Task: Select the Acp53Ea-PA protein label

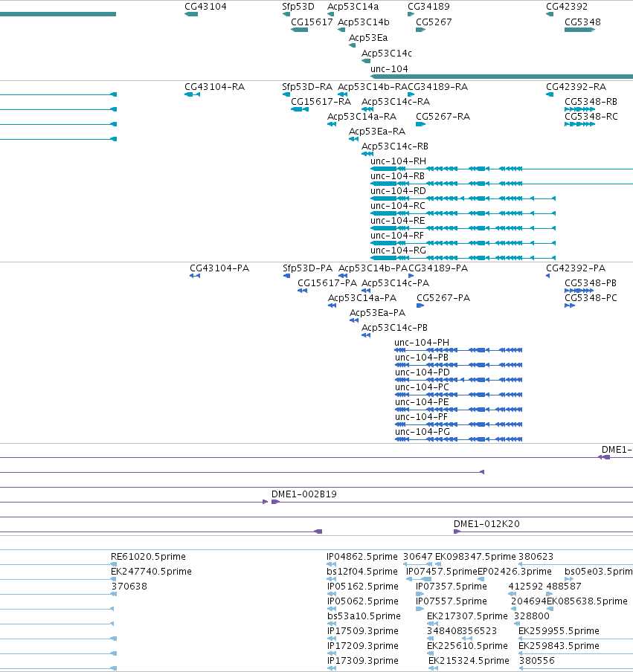Action: 377,313
